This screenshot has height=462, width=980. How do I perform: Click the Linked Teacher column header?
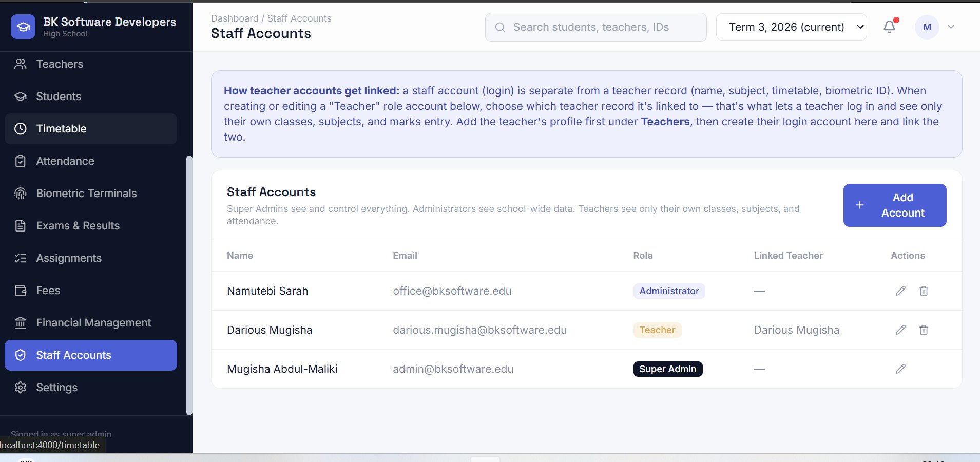coord(788,256)
